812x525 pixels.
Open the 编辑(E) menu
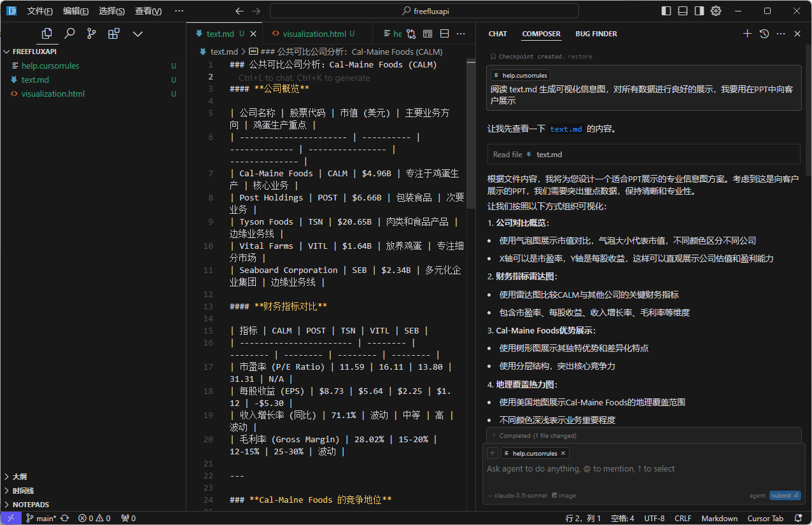[x=76, y=11]
